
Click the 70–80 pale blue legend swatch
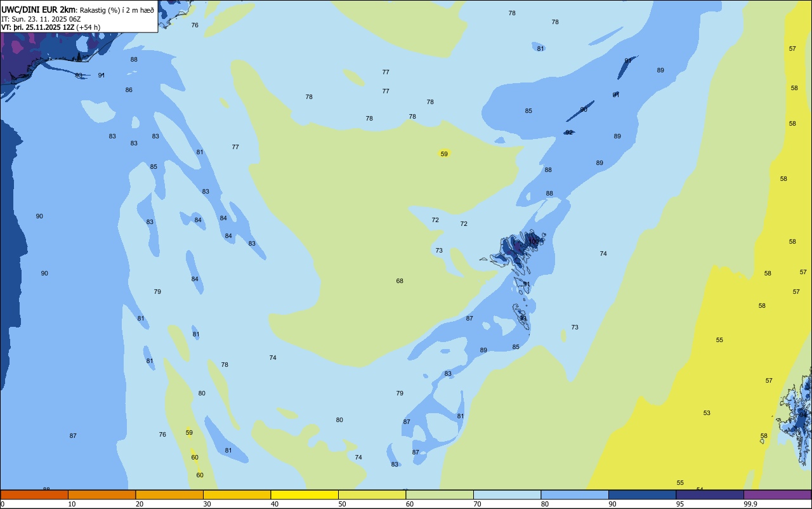507,494
